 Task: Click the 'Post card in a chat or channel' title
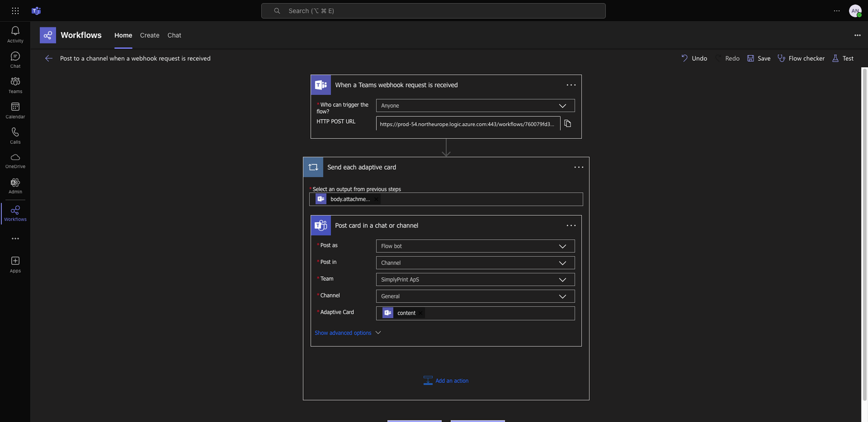click(x=376, y=226)
